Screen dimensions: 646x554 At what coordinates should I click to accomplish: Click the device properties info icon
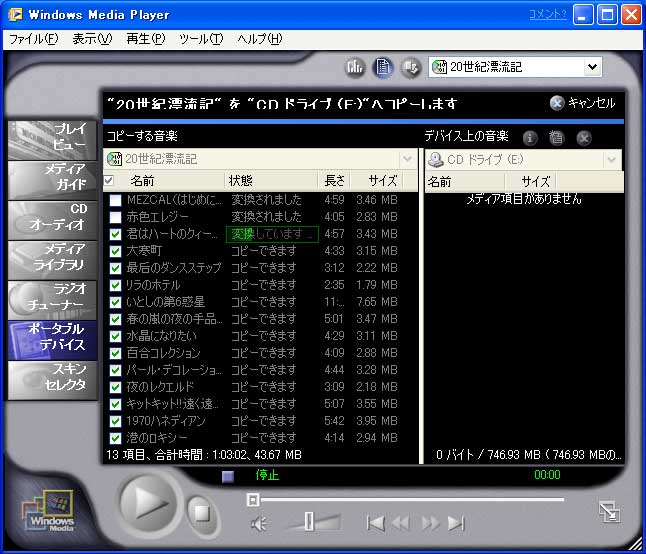tap(530, 138)
